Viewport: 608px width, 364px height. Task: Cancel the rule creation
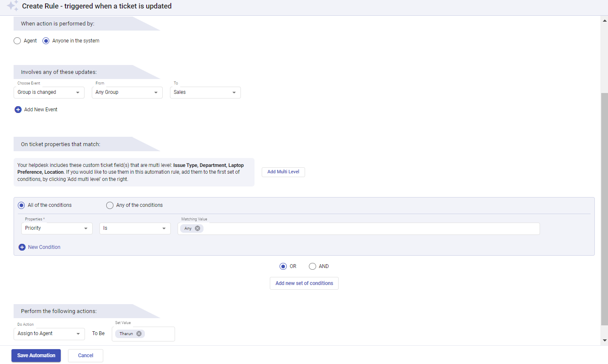pos(85,356)
